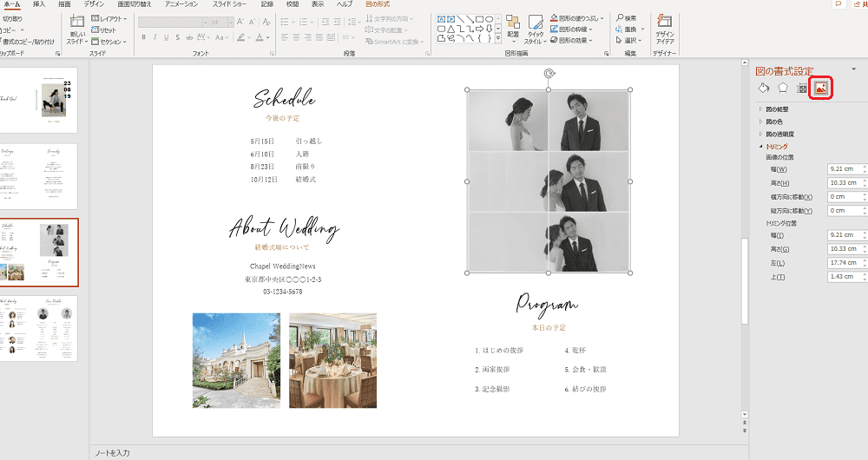Click the trimming 左(L) position input field
This screenshot has height=460, width=868.
tap(845, 262)
